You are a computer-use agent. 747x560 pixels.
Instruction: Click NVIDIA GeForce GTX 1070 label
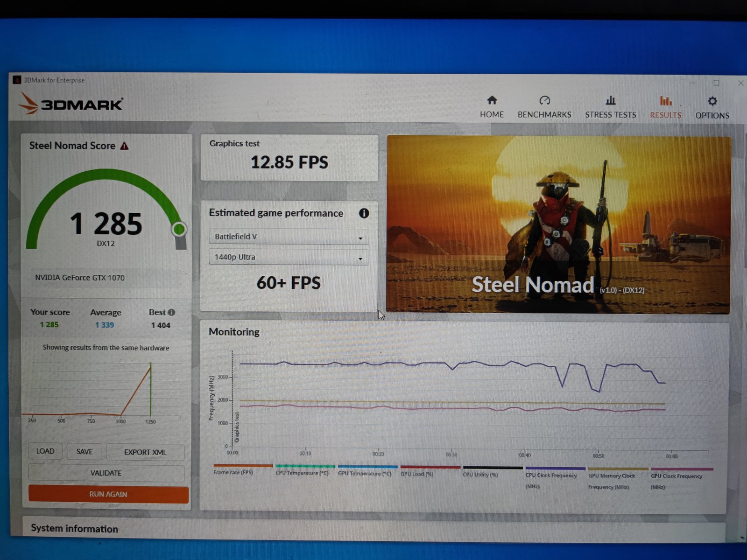(80, 278)
